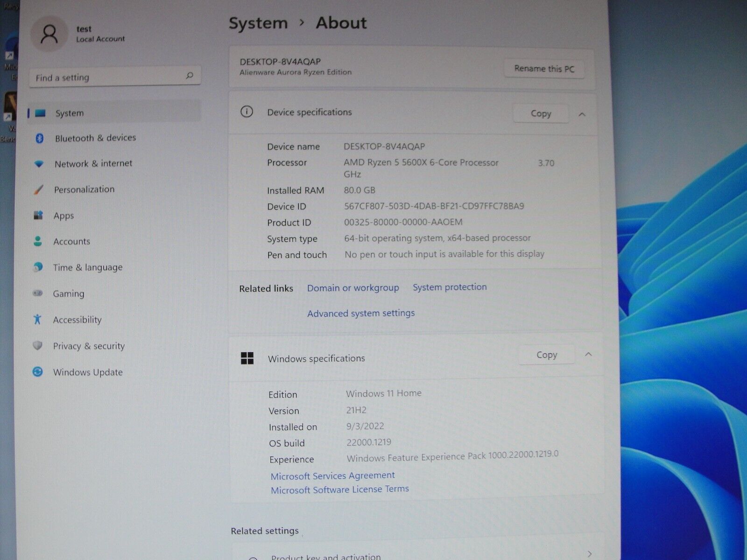Select the Product ID value 00325-80000-00000-AAOEM

tap(403, 222)
